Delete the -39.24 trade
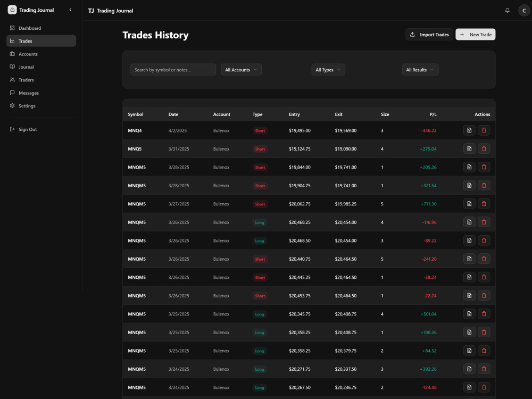Screen dimensions: 532x399 [x=484, y=277]
